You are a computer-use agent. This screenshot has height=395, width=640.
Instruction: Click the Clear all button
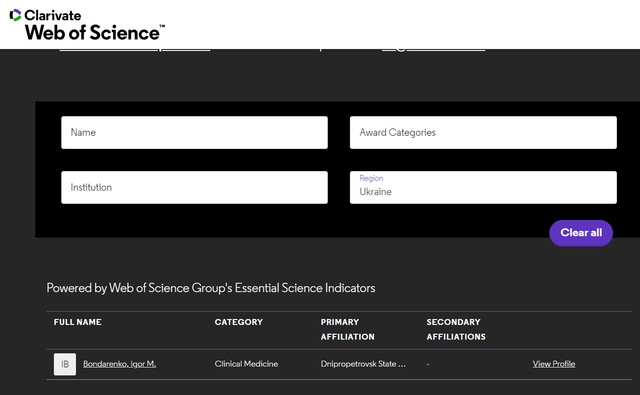point(581,233)
